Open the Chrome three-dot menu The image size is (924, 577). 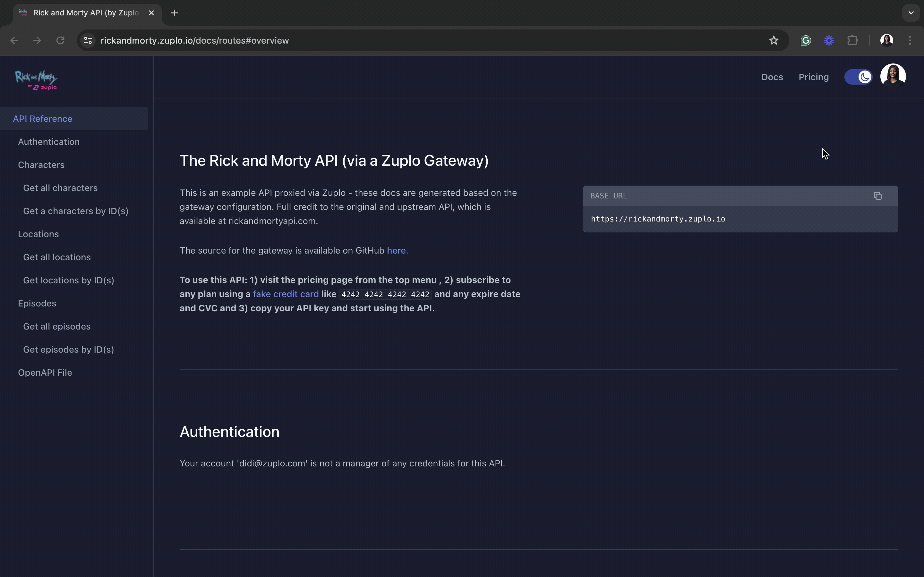pyautogui.click(x=910, y=40)
